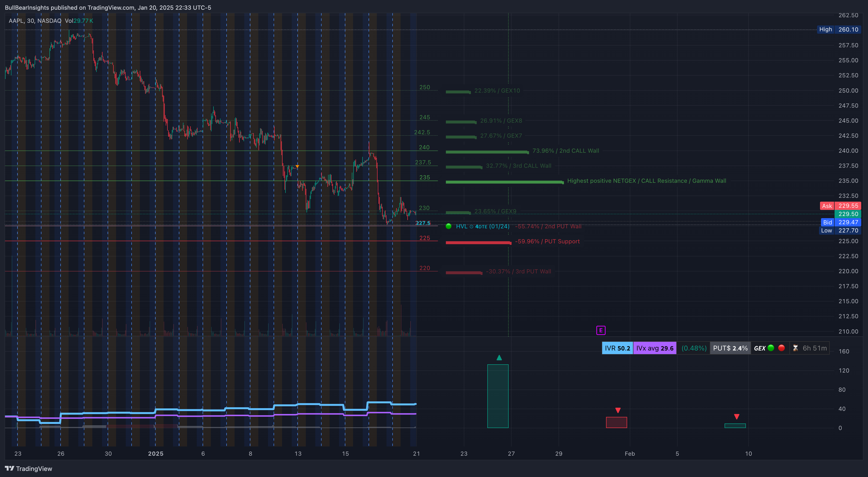
Task: Click the 250 level label on the chart
Action: pyautogui.click(x=424, y=87)
